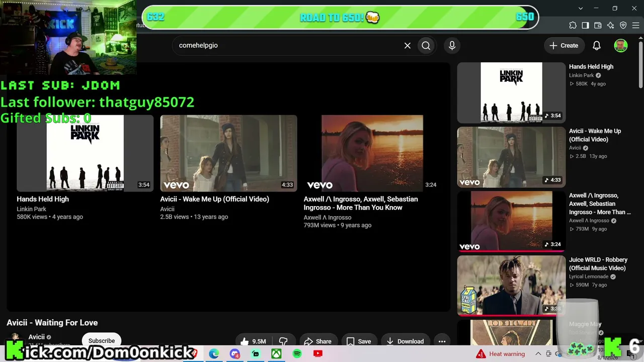Subscribe to the Avicii channel
Screen dimensions: 644x362
click(x=102, y=340)
